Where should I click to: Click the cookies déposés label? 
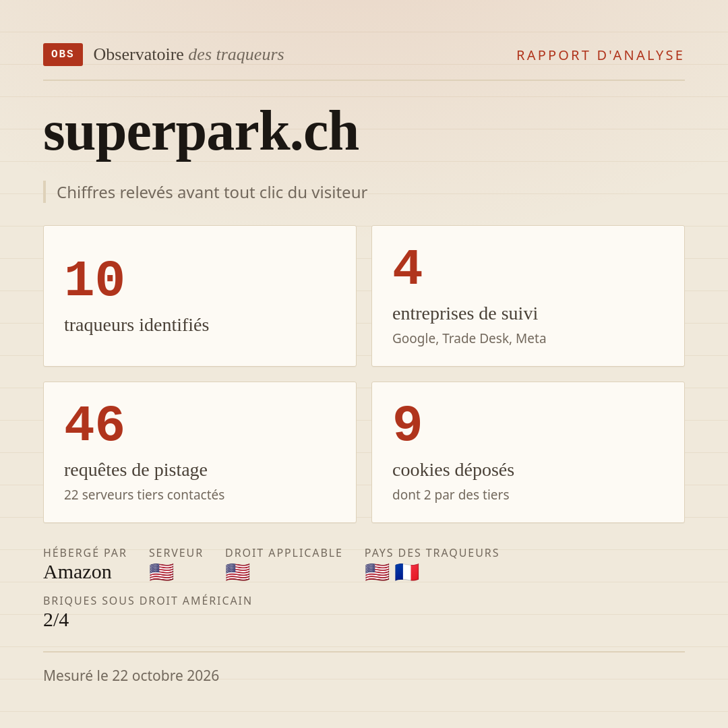(x=453, y=470)
